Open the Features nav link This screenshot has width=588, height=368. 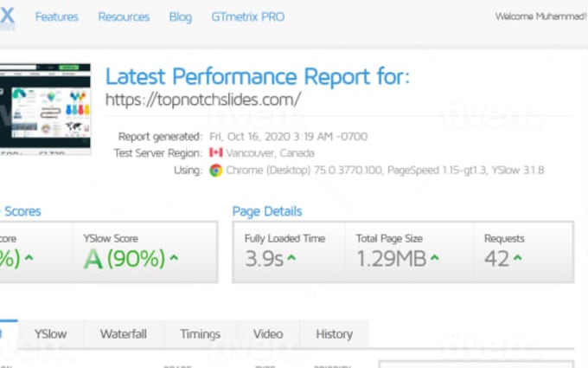point(56,17)
